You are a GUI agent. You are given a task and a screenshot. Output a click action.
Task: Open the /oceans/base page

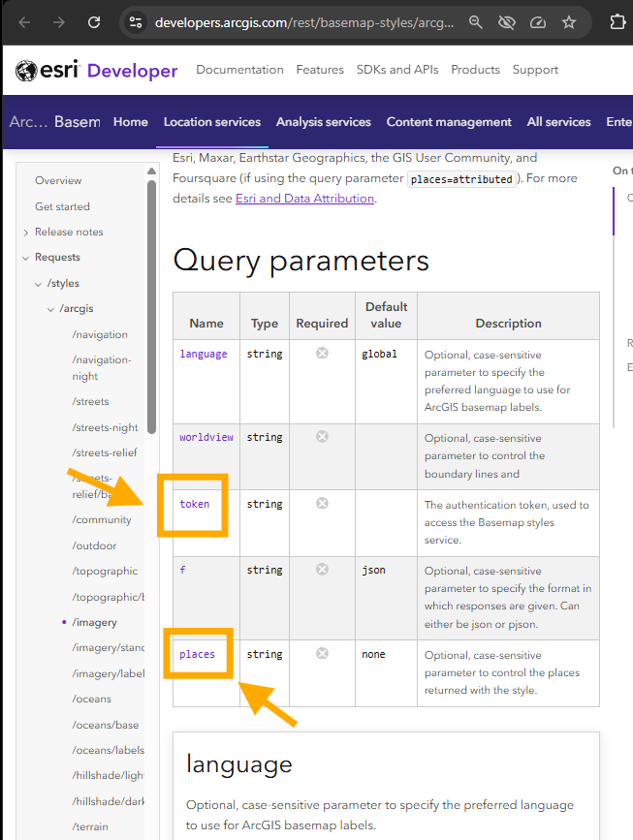tap(105, 725)
